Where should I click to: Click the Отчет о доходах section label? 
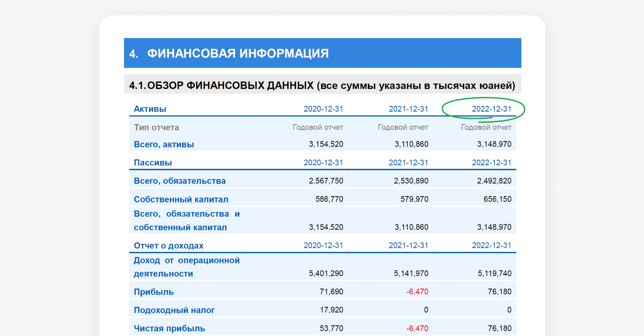168,246
